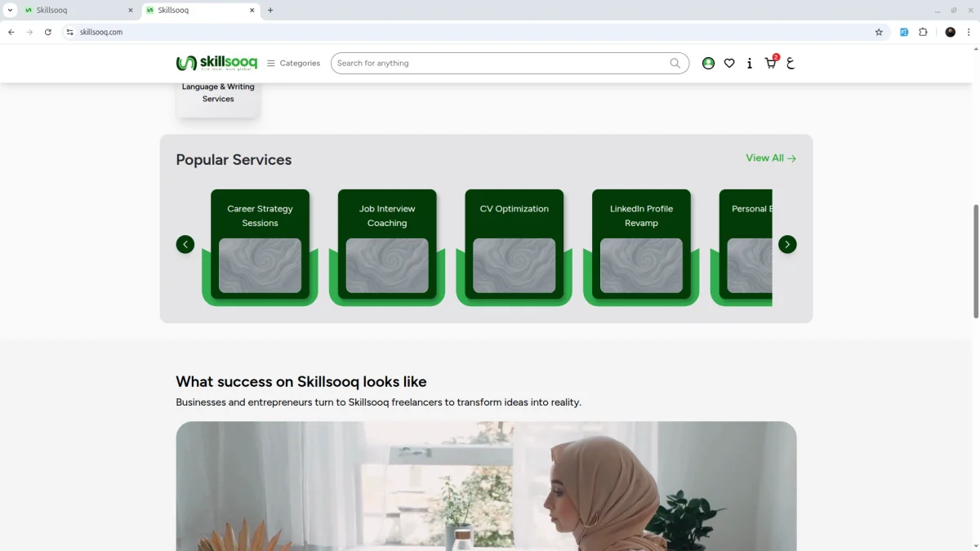
Task: Click the Popular Services heading
Action: pos(234,160)
